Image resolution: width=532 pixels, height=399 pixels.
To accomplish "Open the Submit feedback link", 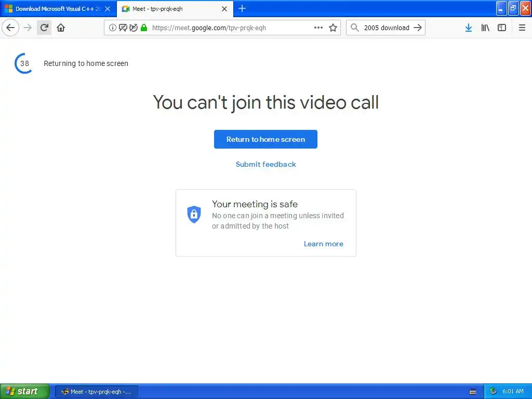I will point(265,164).
